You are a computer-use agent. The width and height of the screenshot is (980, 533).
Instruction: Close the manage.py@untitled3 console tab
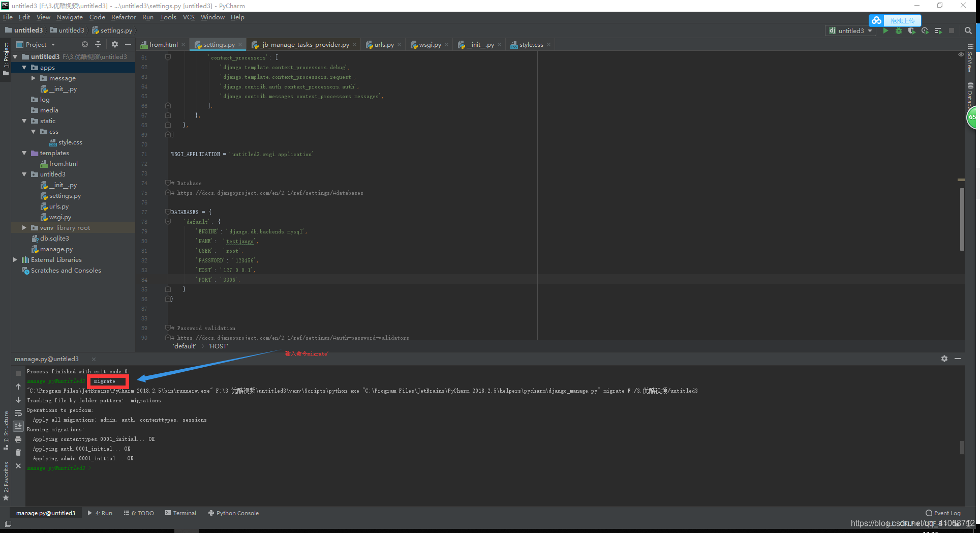[x=94, y=359]
